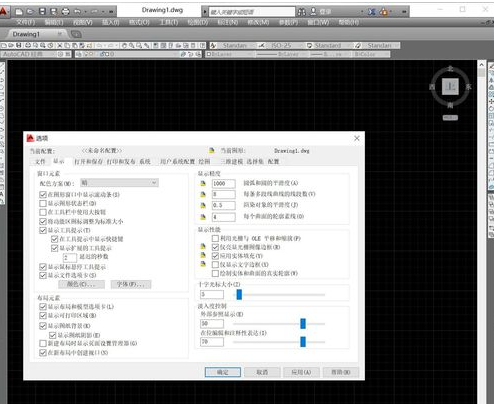The width and height of the screenshot is (494, 404).
Task: Switch to the 打开和保存 tab
Action: click(x=88, y=162)
